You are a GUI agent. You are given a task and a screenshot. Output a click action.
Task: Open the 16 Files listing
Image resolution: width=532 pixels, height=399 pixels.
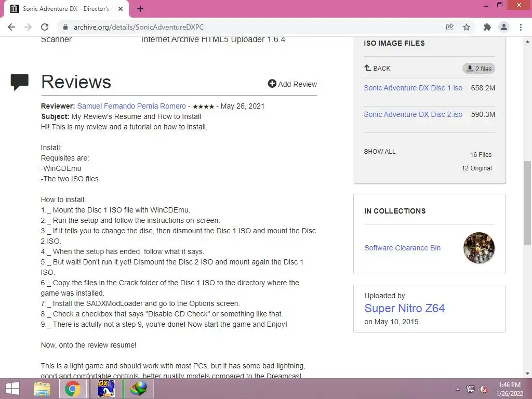pos(481,155)
